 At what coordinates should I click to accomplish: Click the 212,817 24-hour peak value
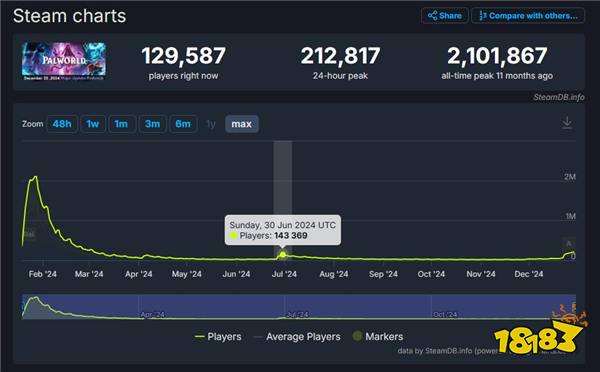tap(340, 56)
